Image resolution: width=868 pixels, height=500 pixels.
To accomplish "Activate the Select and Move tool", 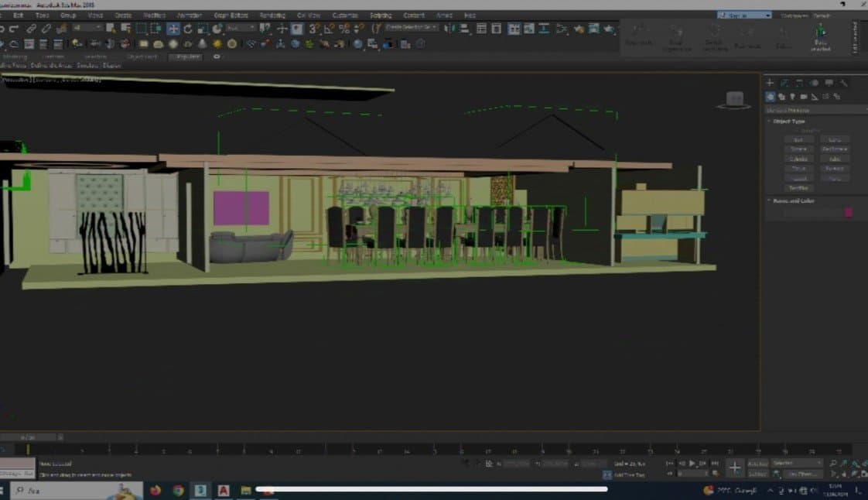I will pyautogui.click(x=173, y=29).
